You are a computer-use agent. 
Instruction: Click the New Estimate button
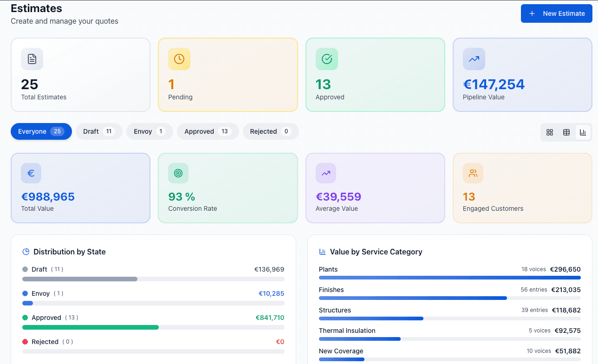[x=556, y=13]
